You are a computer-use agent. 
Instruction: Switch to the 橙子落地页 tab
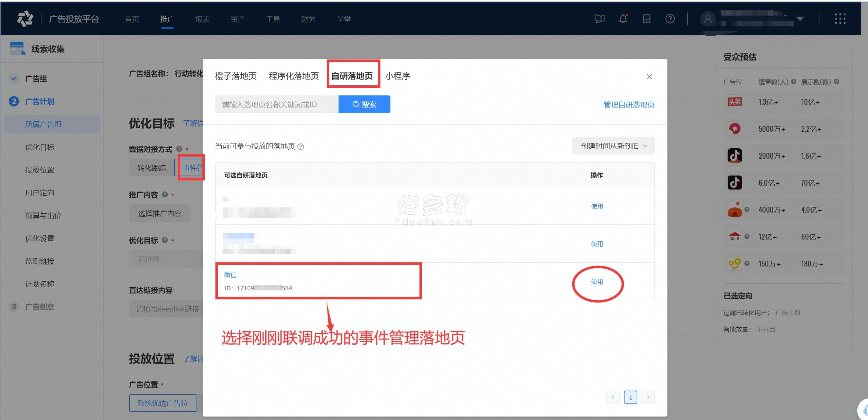click(x=236, y=76)
